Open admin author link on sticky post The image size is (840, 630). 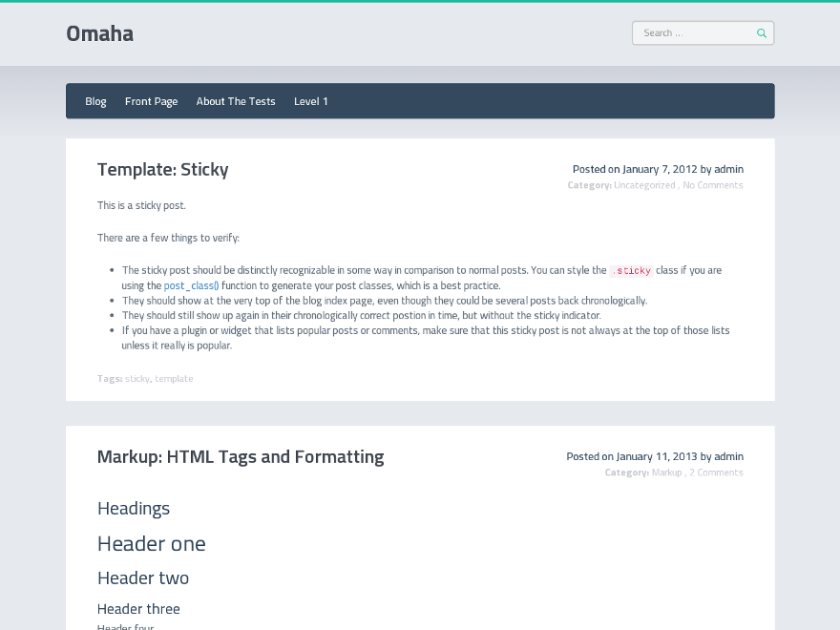[728, 169]
